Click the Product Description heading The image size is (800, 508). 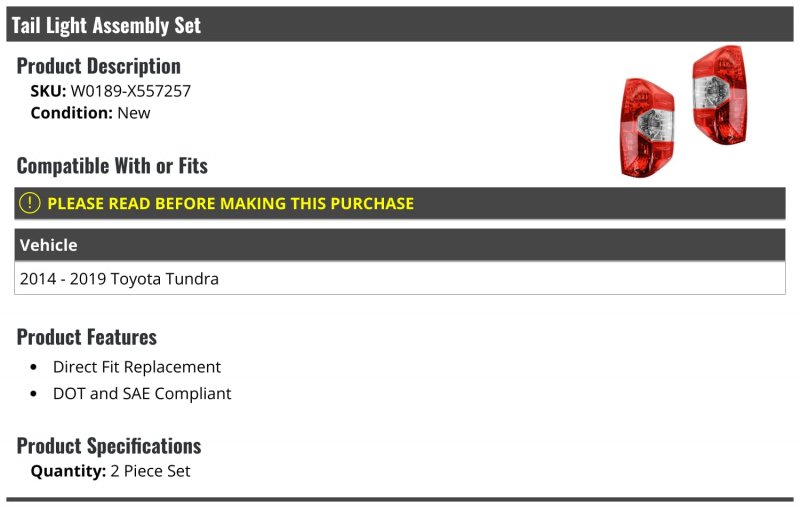click(x=98, y=66)
